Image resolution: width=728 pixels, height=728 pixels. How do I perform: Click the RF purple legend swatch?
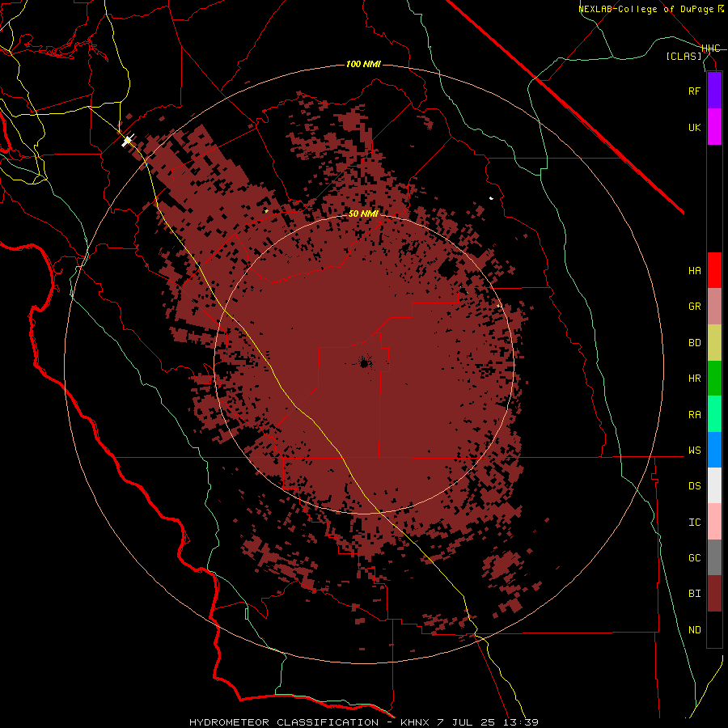(714, 91)
